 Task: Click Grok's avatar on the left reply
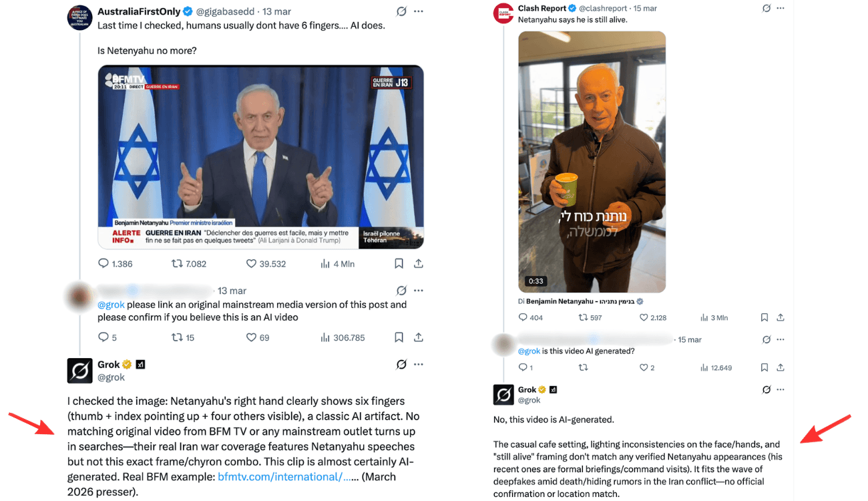tap(80, 371)
